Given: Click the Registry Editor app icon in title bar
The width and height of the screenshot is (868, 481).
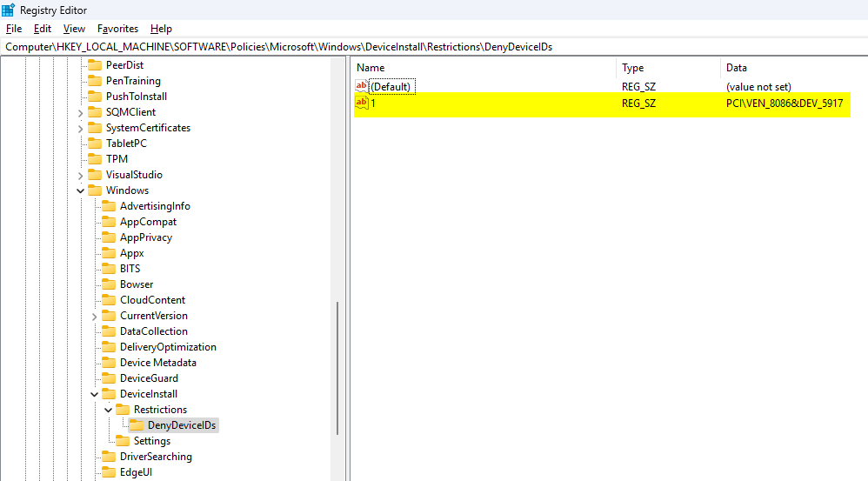Looking at the screenshot, I should click(8, 10).
